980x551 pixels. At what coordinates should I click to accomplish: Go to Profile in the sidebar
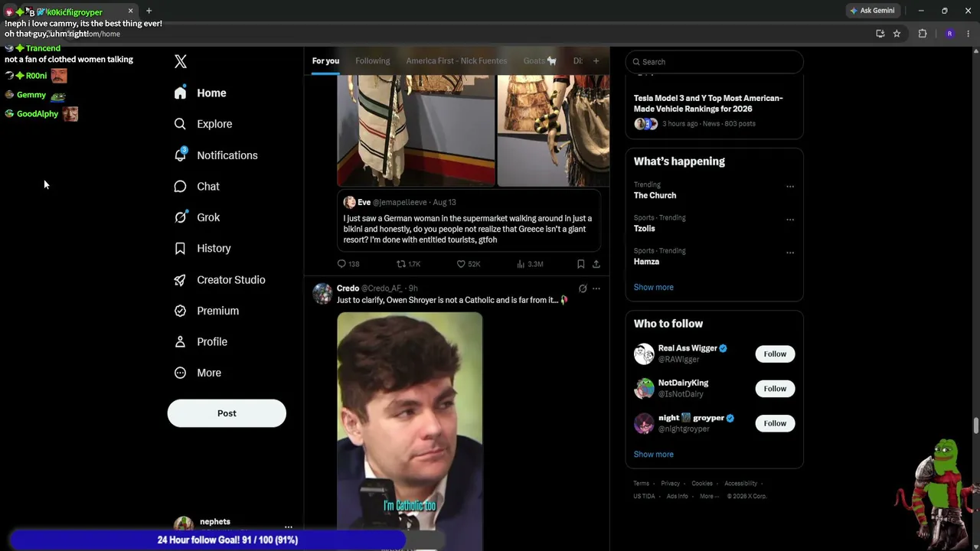pyautogui.click(x=201, y=342)
